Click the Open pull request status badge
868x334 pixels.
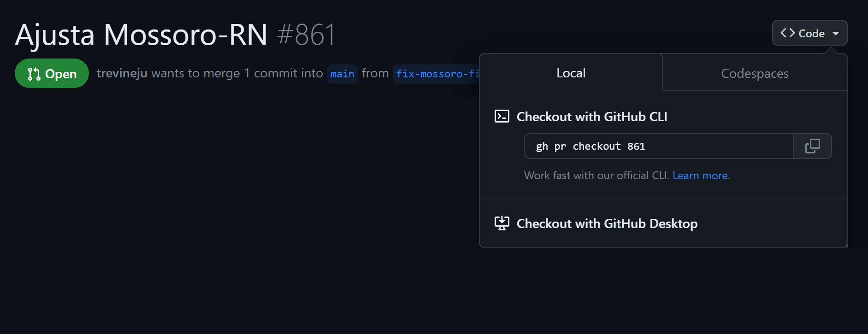point(52,74)
